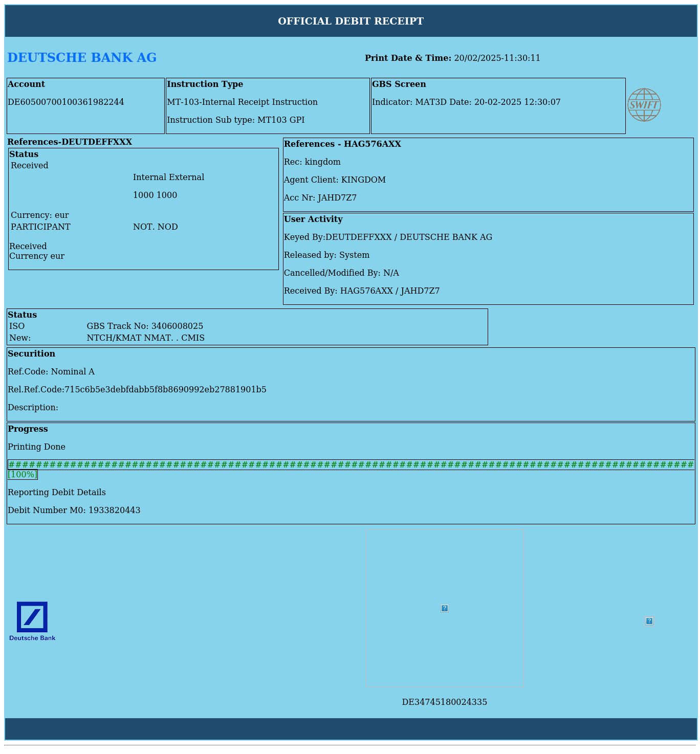Click the OFFICIAL DEBIT RECEIPT title banner
The image size is (700, 754).
(351, 21)
